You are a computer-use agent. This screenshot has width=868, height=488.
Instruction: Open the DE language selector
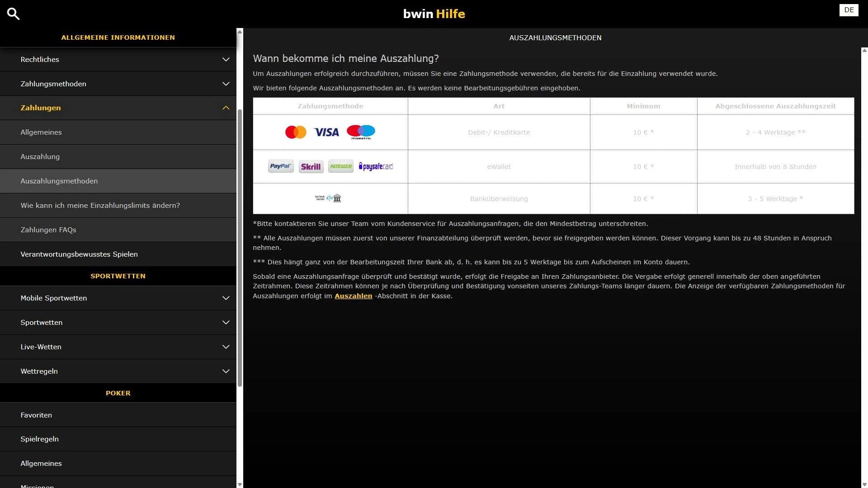[x=849, y=10]
